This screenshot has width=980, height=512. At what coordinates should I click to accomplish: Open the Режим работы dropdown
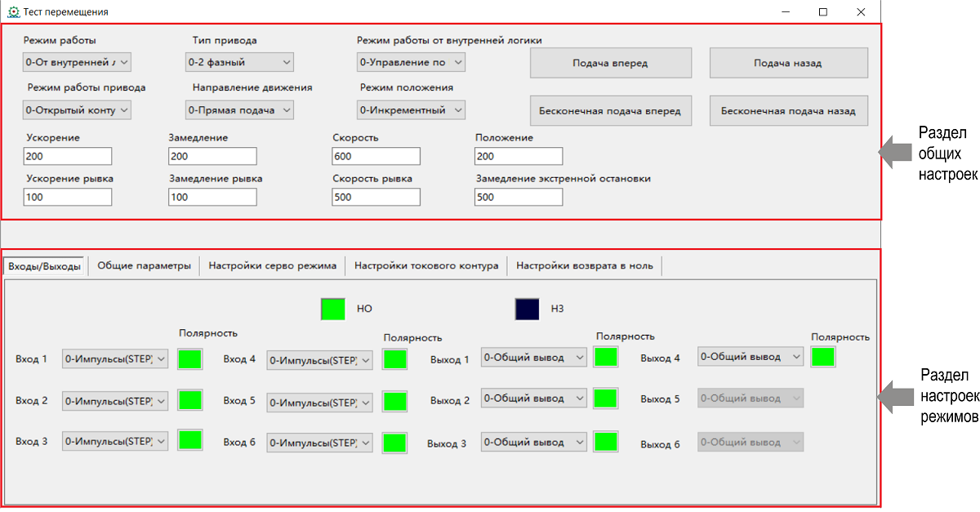tap(77, 62)
